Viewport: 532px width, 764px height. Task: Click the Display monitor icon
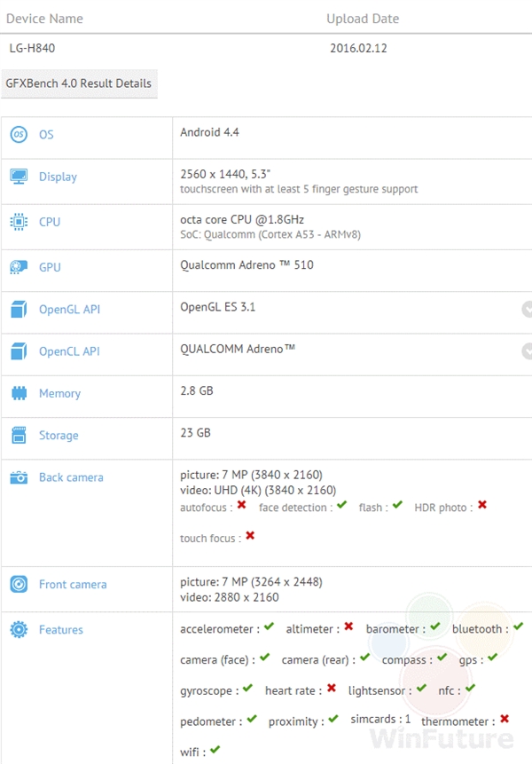click(19, 177)
